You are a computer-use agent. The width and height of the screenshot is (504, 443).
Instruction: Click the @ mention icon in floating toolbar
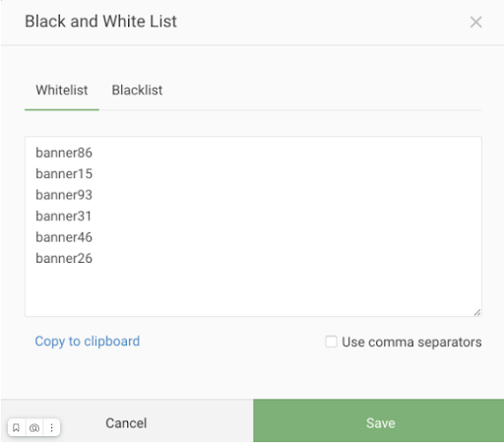pyautogui.click(x=34, y=427)
